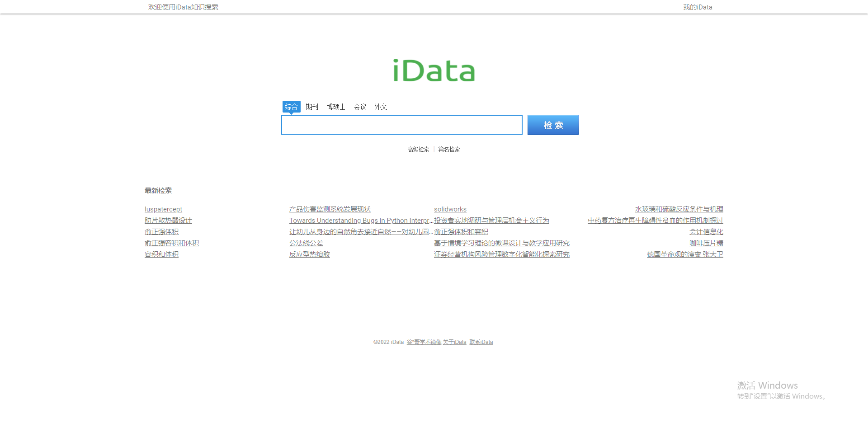The width and height of the screenshot is (868, 423).
Task: Click the ©2022 iData footer text
Action: click(388, 342)
